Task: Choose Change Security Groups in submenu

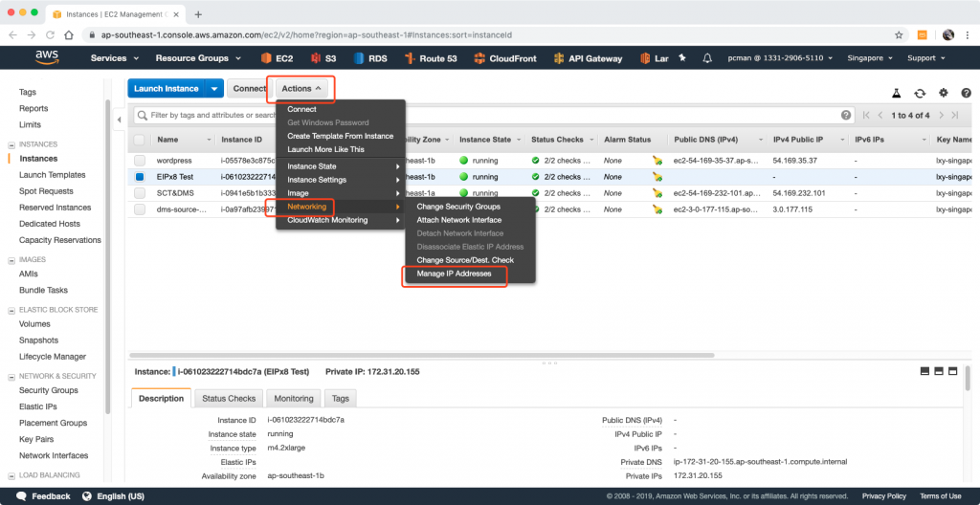Action: (458, 207)
